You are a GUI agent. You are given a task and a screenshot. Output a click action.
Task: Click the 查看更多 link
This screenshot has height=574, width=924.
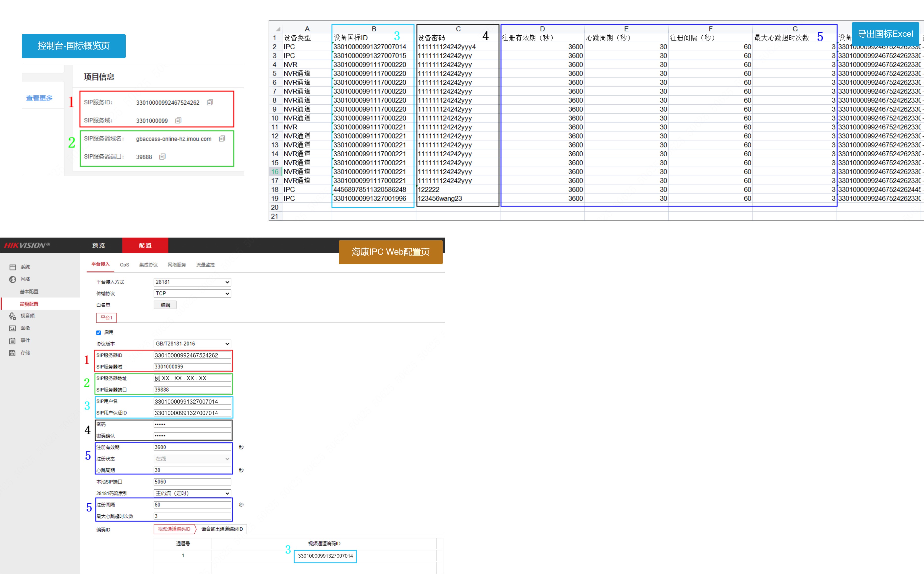39,98
